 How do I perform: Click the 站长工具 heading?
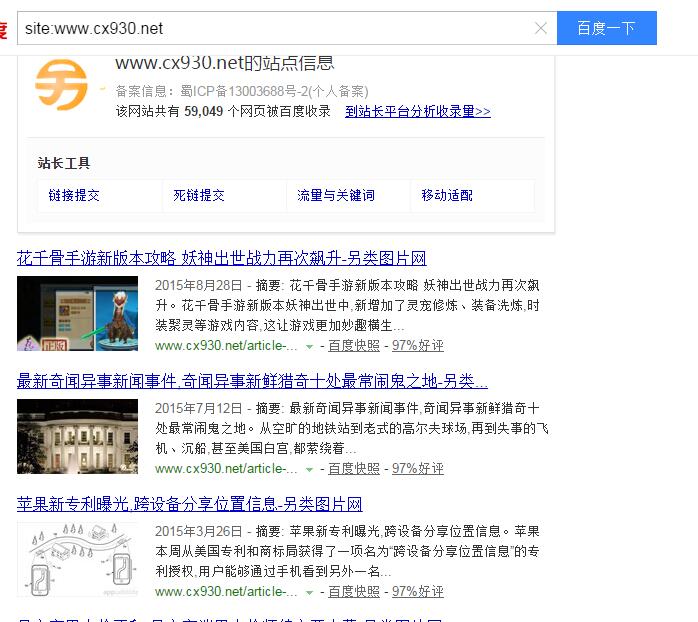click(64, 163)
